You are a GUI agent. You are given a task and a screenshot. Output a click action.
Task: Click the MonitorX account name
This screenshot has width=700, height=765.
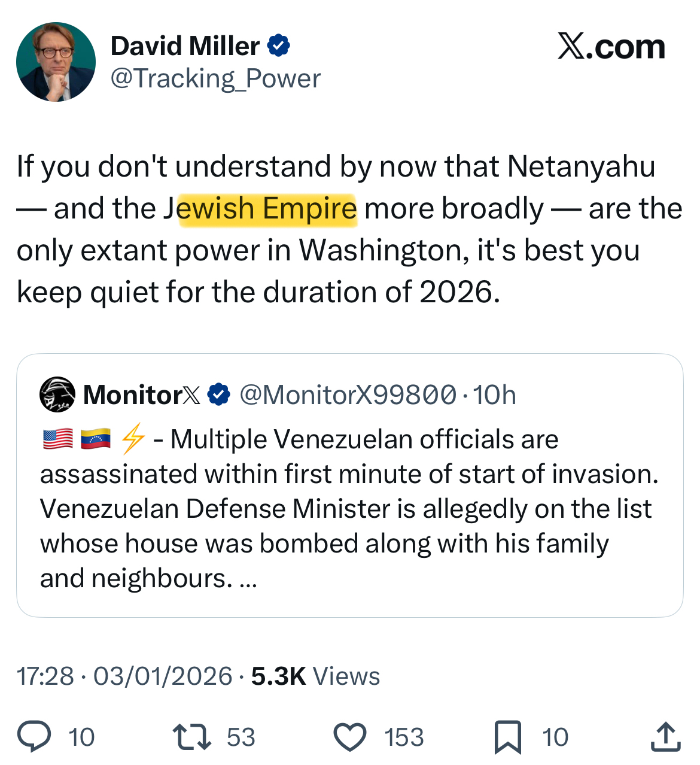142,395
